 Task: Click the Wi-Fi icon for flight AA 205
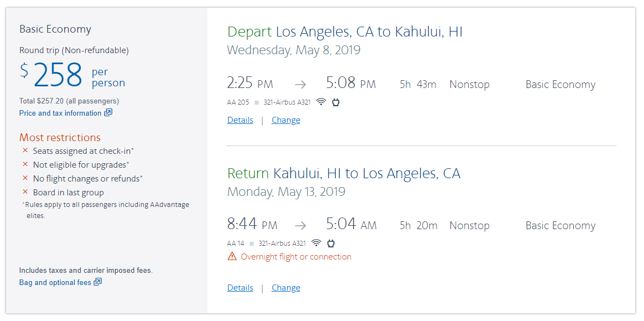point(321,102)
